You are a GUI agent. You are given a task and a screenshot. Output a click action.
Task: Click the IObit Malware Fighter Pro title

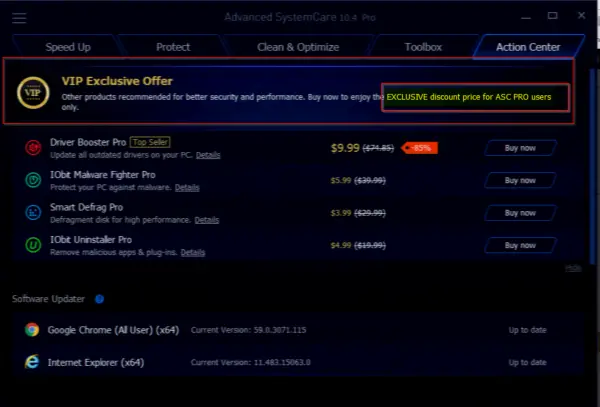103,175
